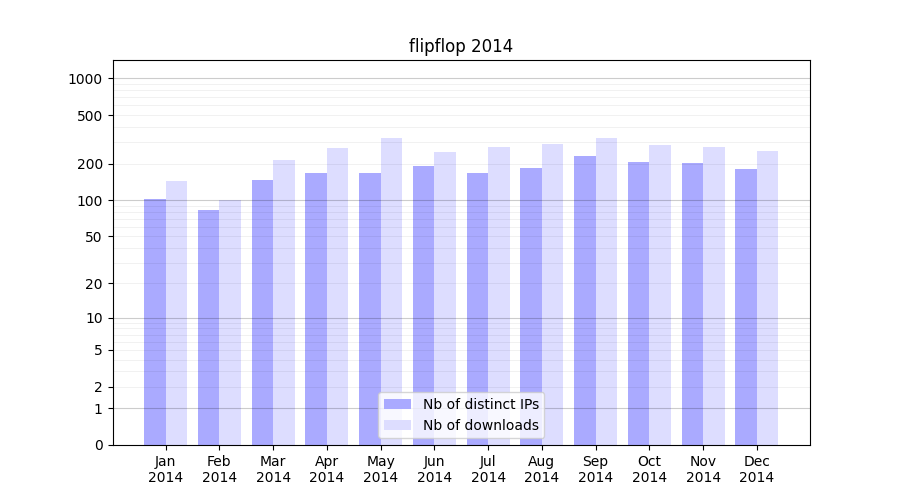This screenshot has width=900, height=500.
Task: Select the 'Nb of downloads' legend label
Action: coord(480,425)
